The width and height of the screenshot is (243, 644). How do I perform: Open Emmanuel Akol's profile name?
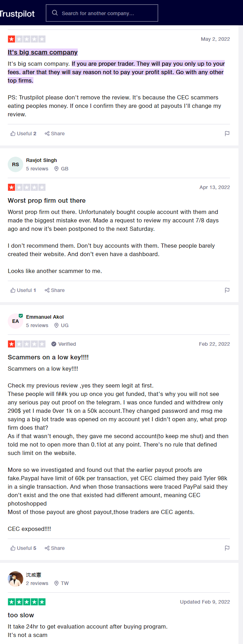point(45,317)
